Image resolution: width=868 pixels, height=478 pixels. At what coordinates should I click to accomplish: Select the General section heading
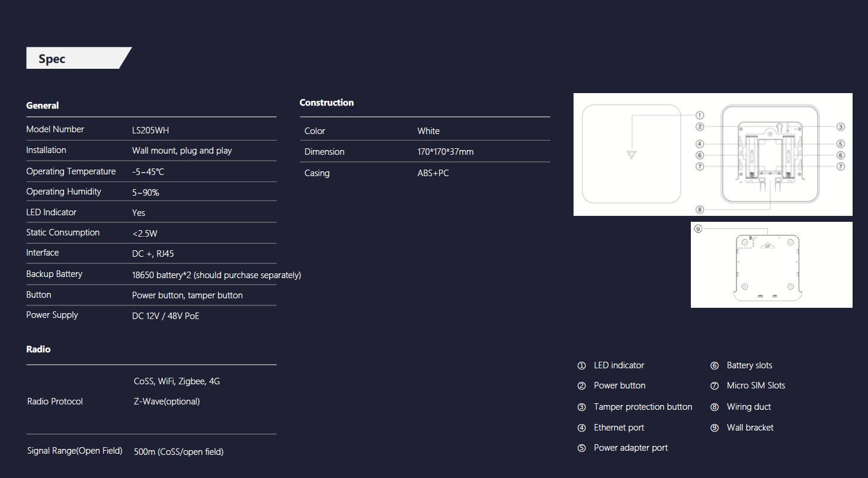42,106
